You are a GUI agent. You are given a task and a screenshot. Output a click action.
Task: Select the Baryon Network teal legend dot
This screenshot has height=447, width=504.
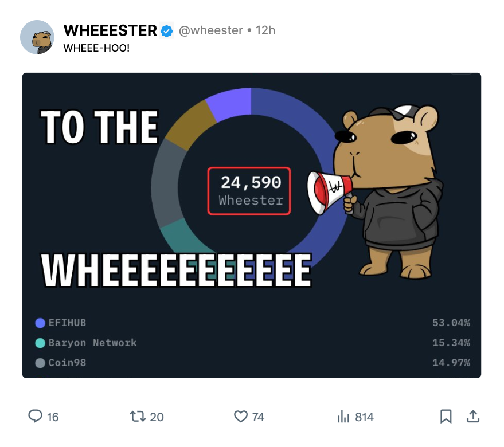click(40, 343)
